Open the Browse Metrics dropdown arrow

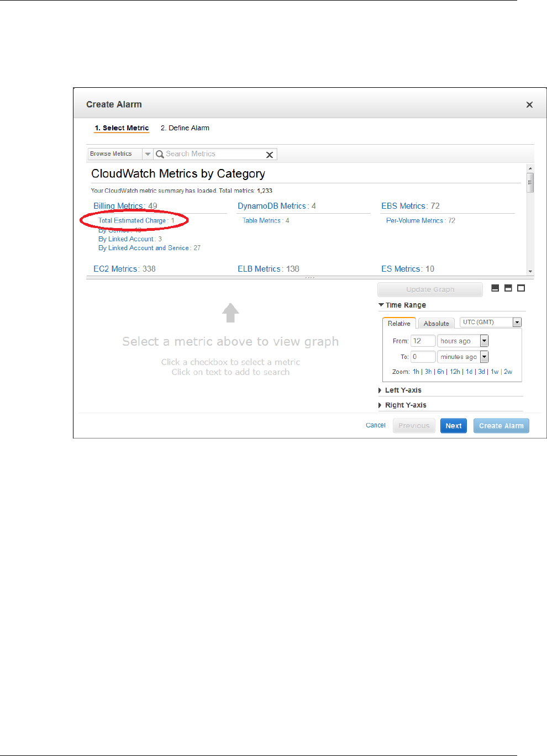(x=148, y=154)
